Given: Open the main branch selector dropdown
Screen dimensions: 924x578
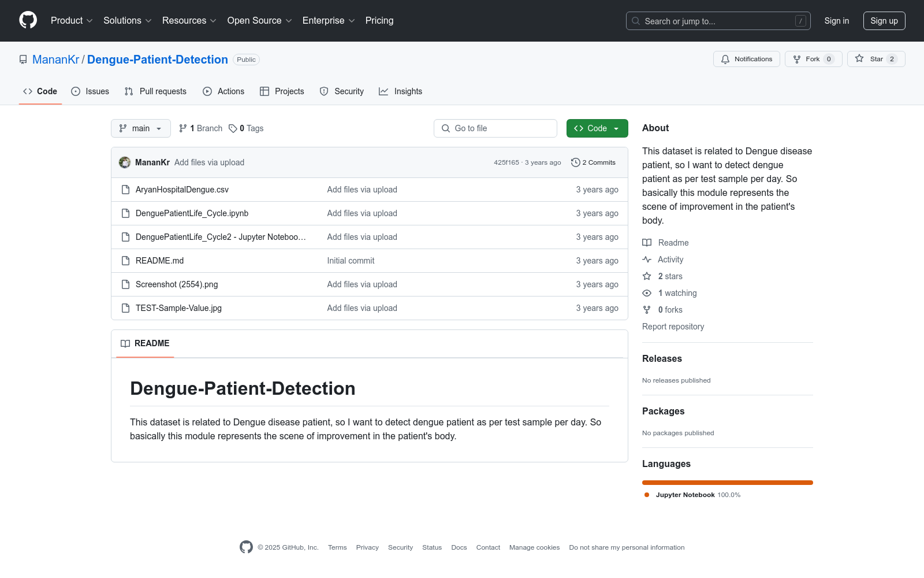Looking at the screenshot, I should pos(141,128).
